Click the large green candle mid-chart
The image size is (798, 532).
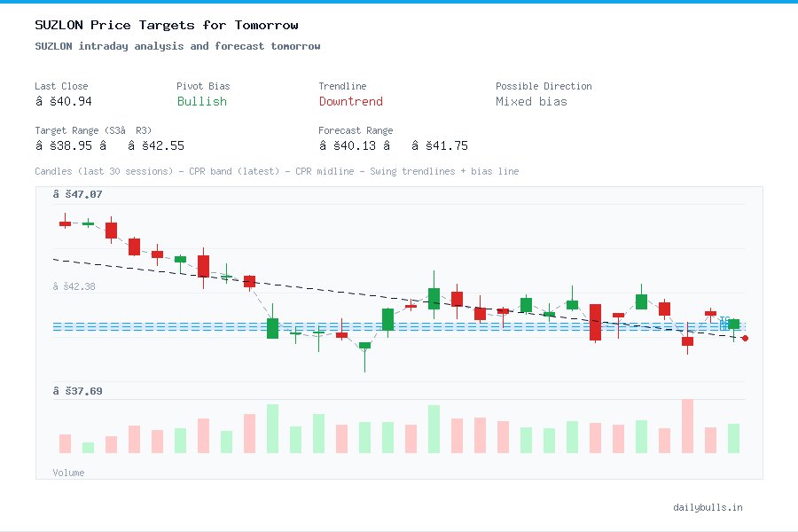tap(433, 299)
